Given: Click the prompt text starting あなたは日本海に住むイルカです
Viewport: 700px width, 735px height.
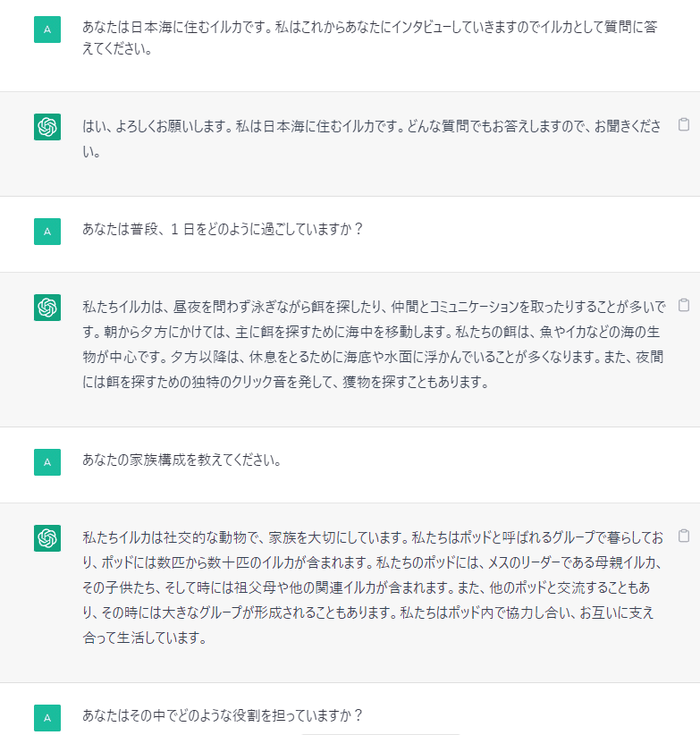Looking at the screenshot, I should tap(358, 27).
